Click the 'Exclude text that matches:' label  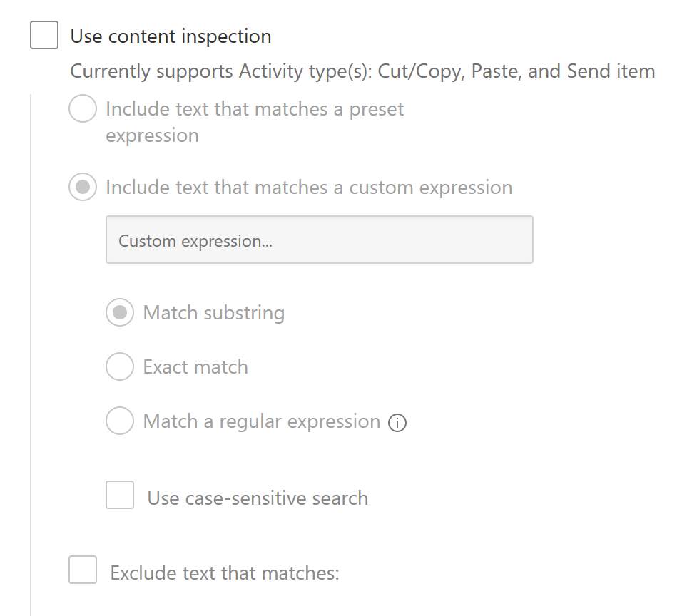(x=225, y=573)
